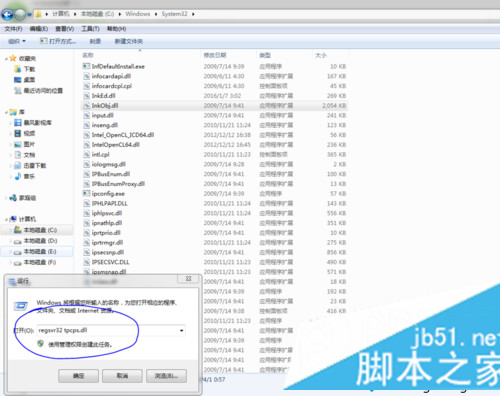Click the 最近访问的位置 icon in the sidebar
The height and width of the screenshot is (396, 500).
point(18,90)
